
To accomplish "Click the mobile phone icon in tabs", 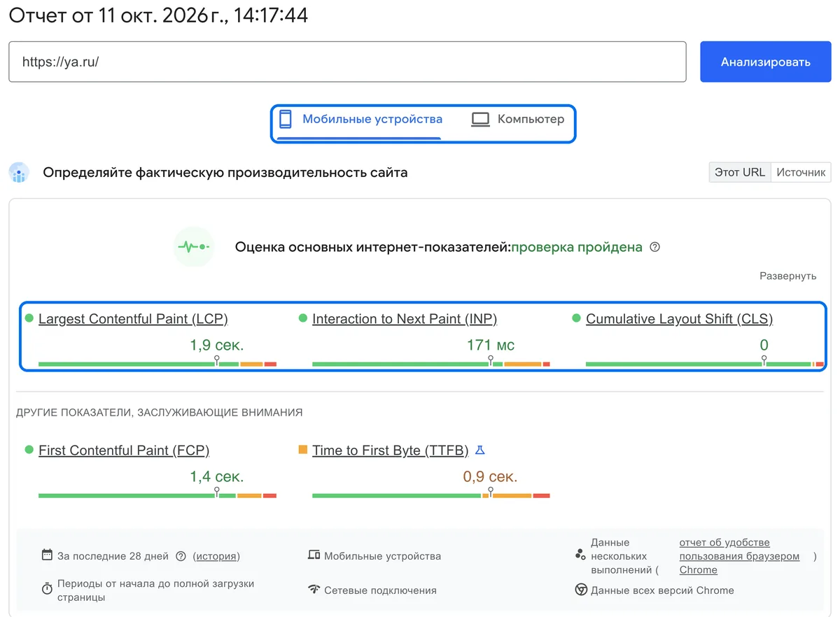I will point(286,120).
